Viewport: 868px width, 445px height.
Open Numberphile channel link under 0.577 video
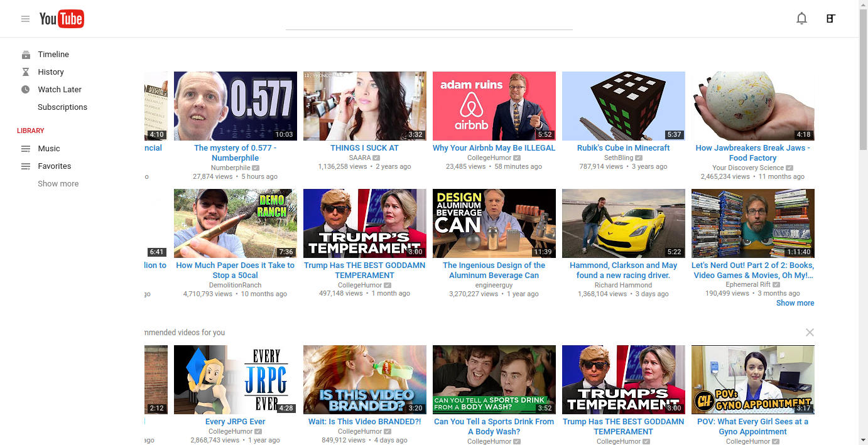[231, 168]
